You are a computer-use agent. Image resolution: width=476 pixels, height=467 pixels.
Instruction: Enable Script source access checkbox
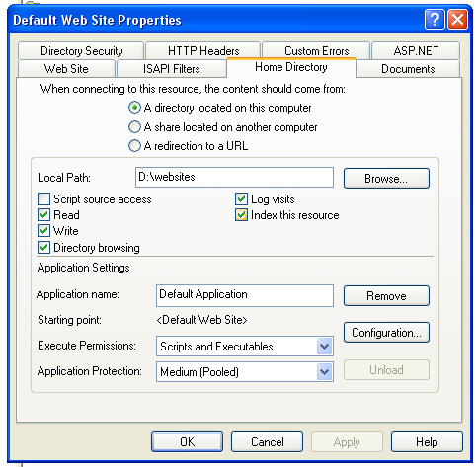[43, 199]
